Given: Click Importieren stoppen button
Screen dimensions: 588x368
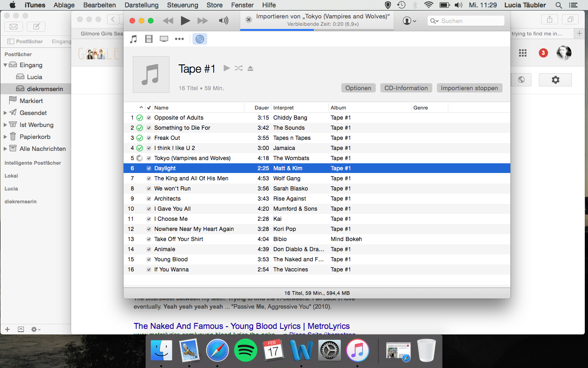Looking at the screenshot, I should click(x=469, y=88).
